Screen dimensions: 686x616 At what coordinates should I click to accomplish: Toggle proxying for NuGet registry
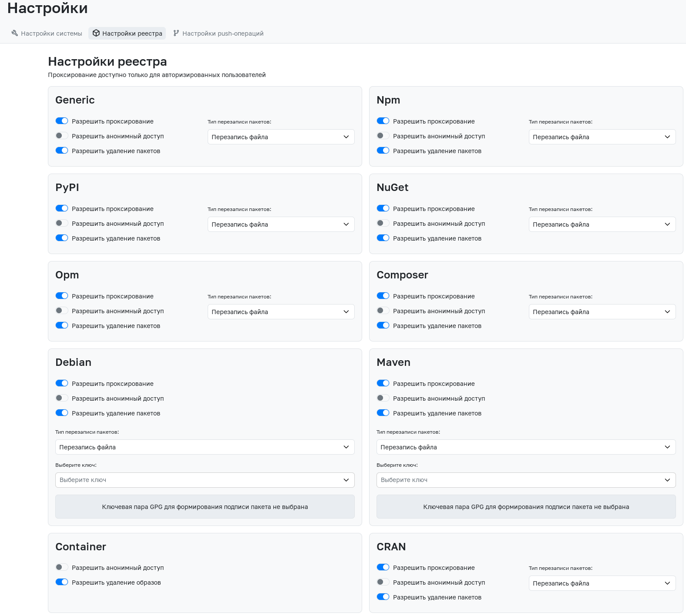[383, 208]
